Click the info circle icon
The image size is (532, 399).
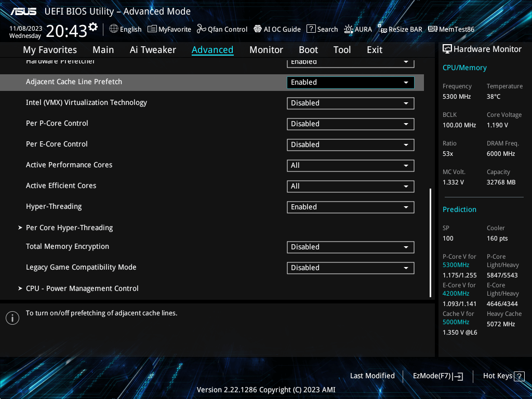(12, 318)
